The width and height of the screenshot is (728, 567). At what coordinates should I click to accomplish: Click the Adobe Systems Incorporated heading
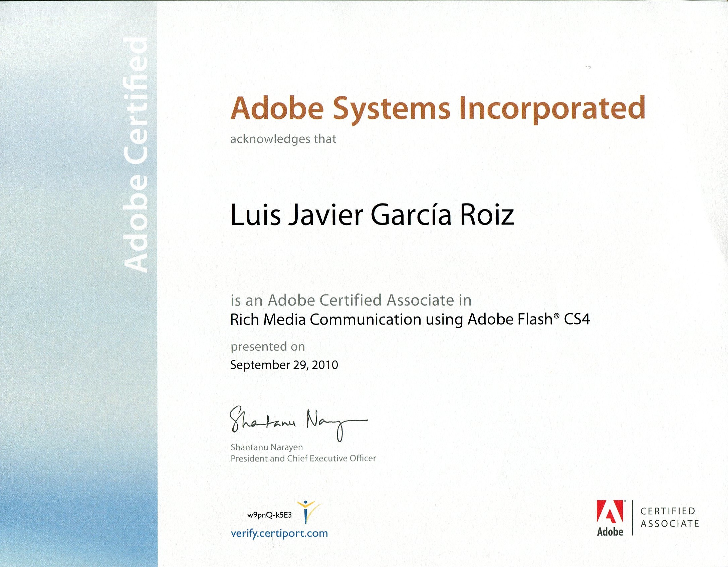[x=438, y=108]
